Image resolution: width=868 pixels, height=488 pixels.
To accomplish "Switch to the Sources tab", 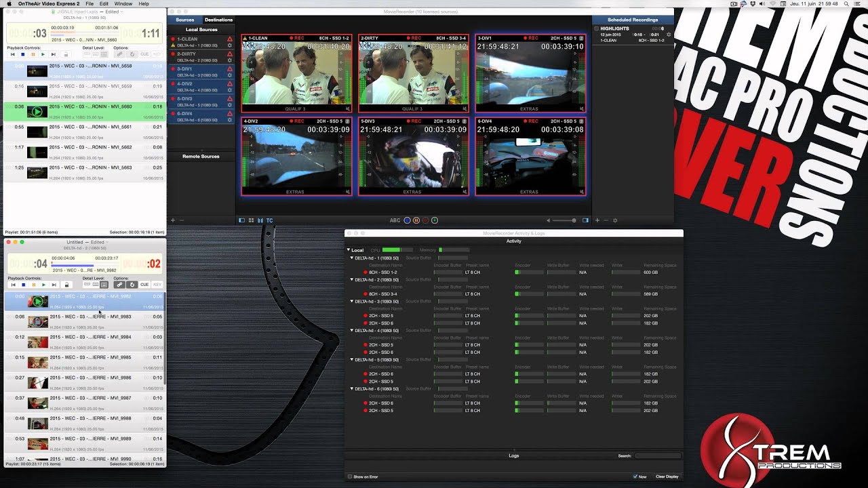I will tap(185, 20).
